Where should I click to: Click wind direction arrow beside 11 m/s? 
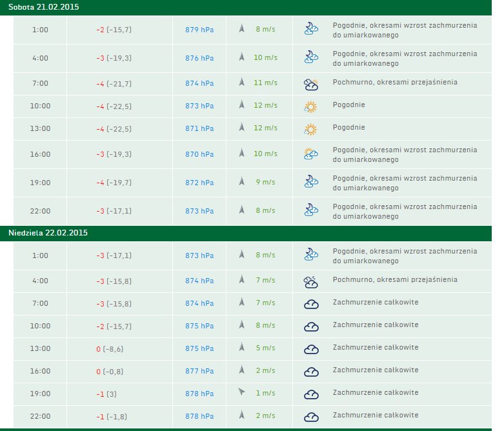pyautogui.click(x=242, y=83)
